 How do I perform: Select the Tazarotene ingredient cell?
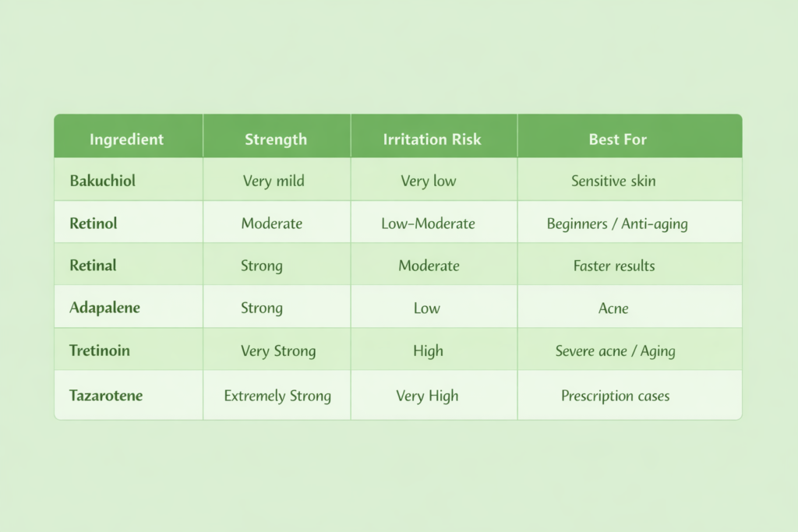click(107, 396)
